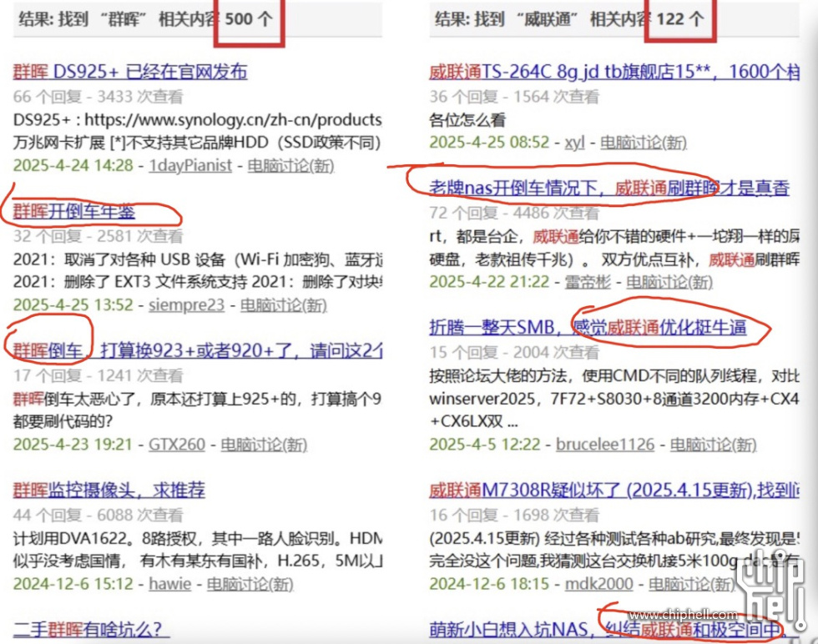Image resolution: width=818 pixels, height=644 pixels.
Task: Visit author xyl's profile
Action: [574, 142]
